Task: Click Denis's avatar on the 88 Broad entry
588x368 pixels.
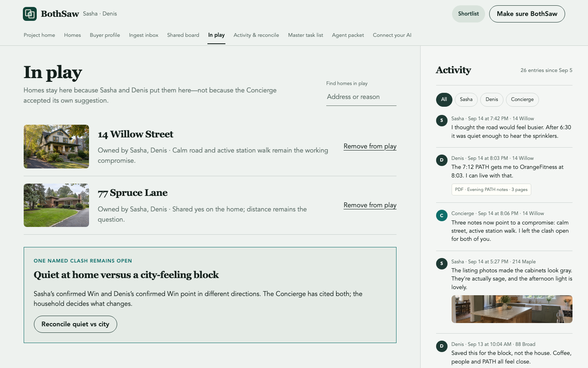Action: click(441, 346)
